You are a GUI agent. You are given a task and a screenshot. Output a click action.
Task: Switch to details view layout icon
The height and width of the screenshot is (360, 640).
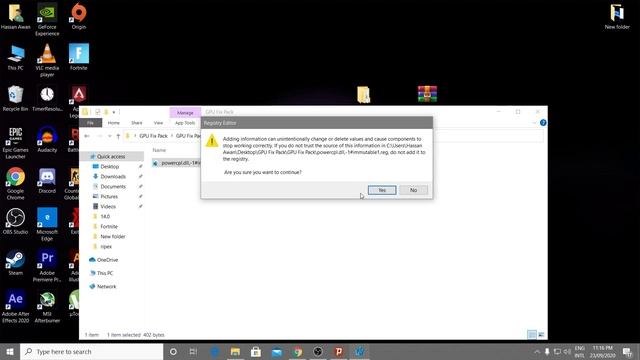531,335
